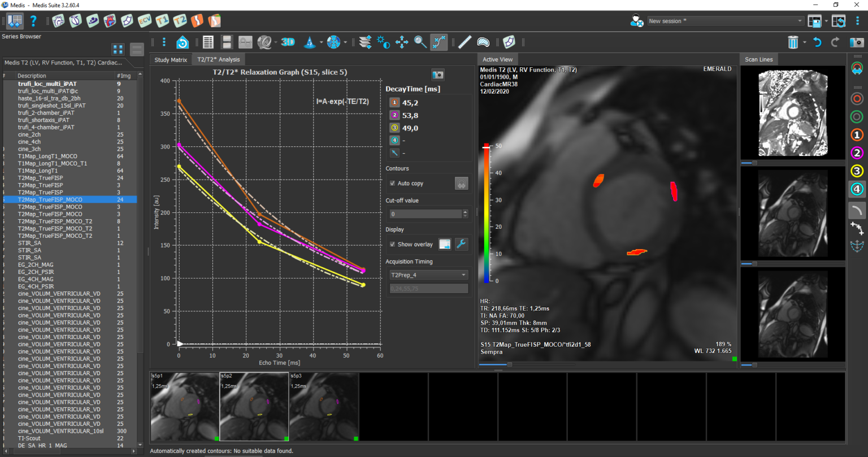Open the ECV analysis application
Screen dimensions: 868x457
pos(144,20)
